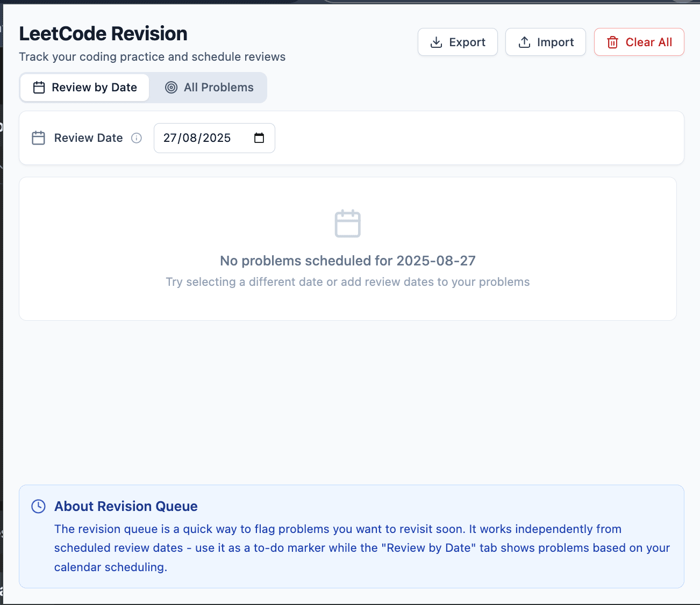The height and width of the screenshot is (605, 700).
Task: Click the About Revision Queue heading
Action: 126,506
